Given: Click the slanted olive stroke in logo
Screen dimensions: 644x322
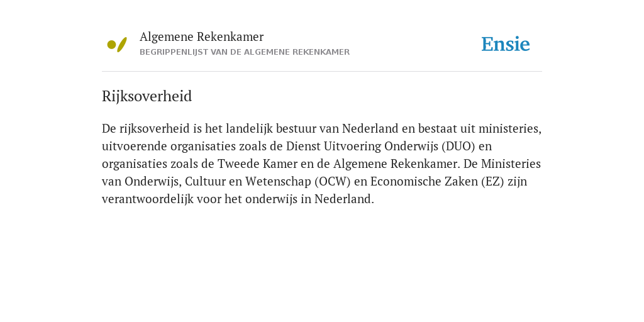Looking at the screenshot, I should click(x=122, y=45).
